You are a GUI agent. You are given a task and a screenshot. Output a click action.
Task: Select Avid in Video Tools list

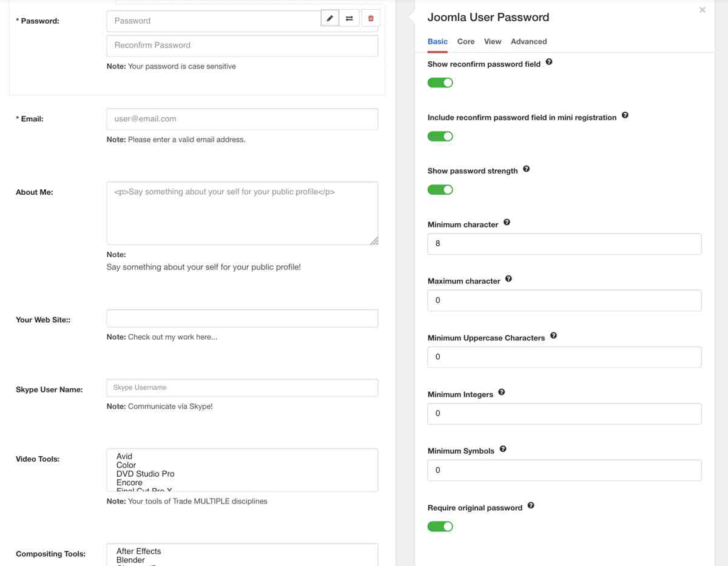pyautogui.click(x=124, y=456)
